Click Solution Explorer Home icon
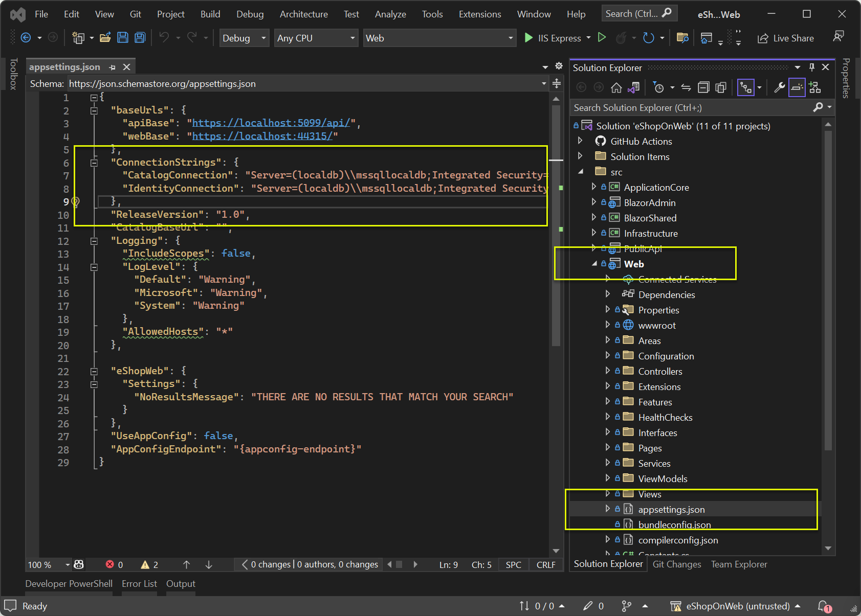The image size is (861, 616). 616,88
